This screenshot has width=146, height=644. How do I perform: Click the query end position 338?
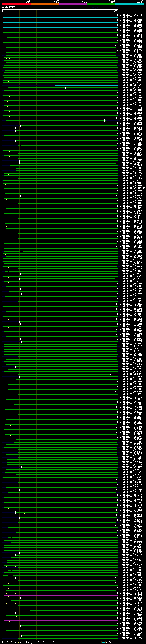coord(115,11)
